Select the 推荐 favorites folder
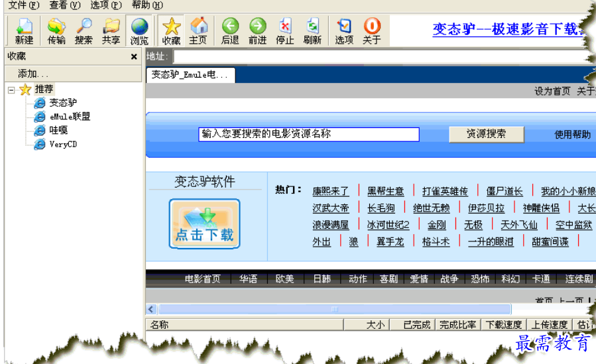Viewport: 596px width, 364px height. [x=44, y=90]
